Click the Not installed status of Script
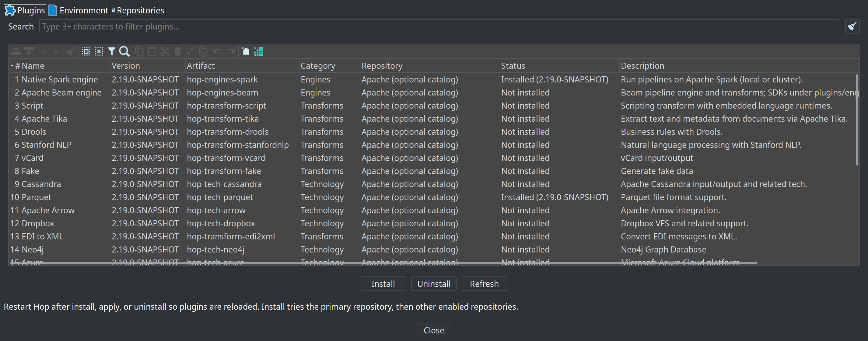 pos(525,106)
